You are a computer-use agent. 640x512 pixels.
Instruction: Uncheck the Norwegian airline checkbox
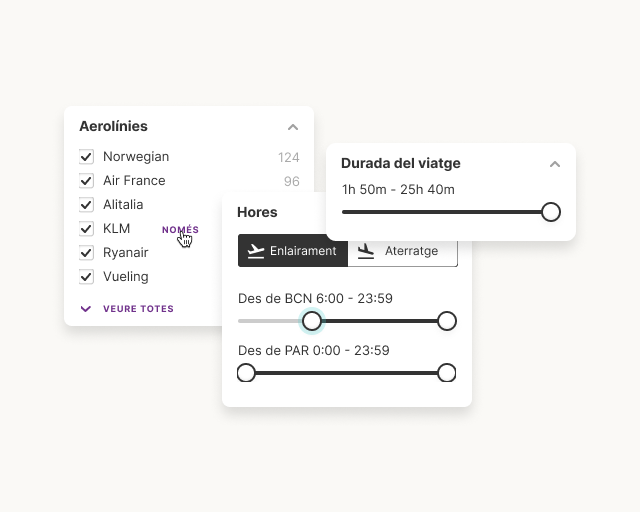click(86, 157)
